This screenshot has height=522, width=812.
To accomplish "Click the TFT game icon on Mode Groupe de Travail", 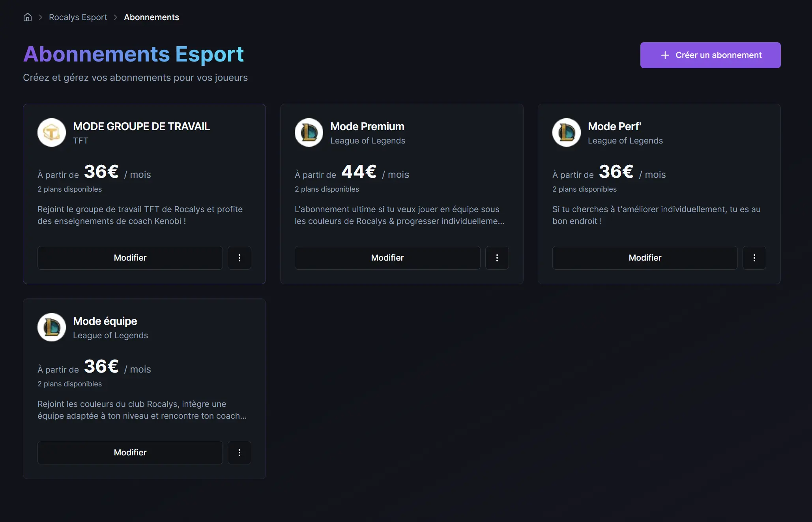I will 51,132.
